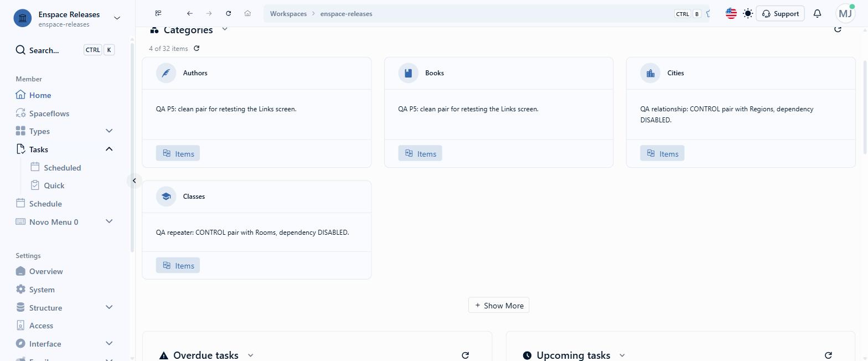Open the Cities card title
This screenshot has height=361, width=868.
pos(675,73)
